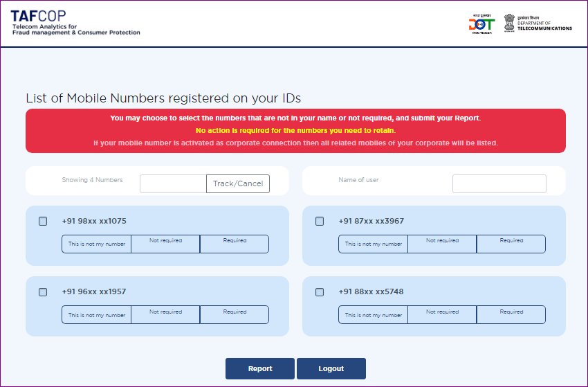
Task: Click the Logout button
Action: pyautogui.click(x=331, y=368)
